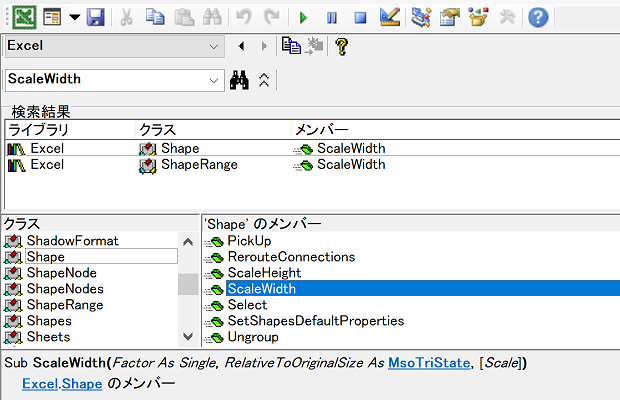
Task: Sort results by クラス column header
Action: click(x=214, y=130)
